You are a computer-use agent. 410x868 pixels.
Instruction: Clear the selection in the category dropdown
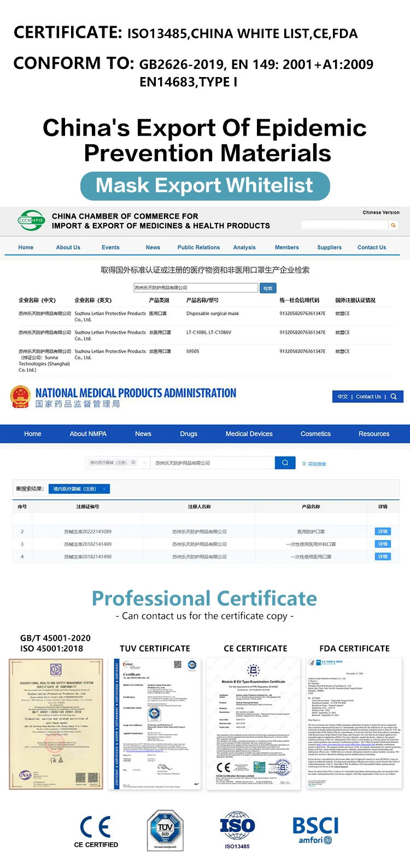pos(133,463)
